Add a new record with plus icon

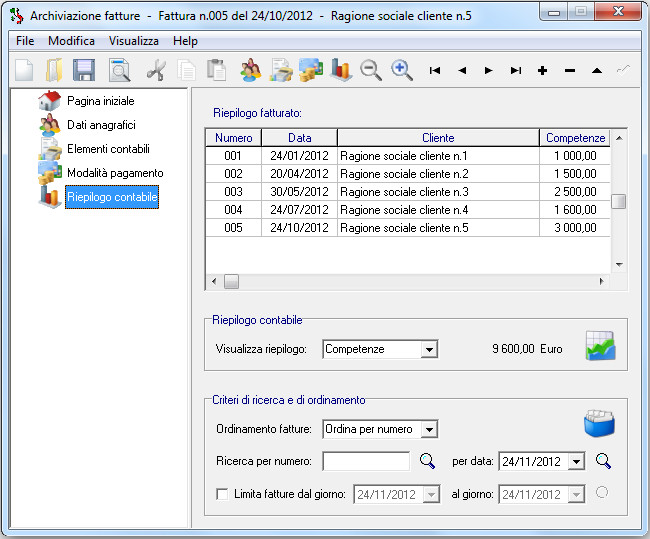(542, 70)
